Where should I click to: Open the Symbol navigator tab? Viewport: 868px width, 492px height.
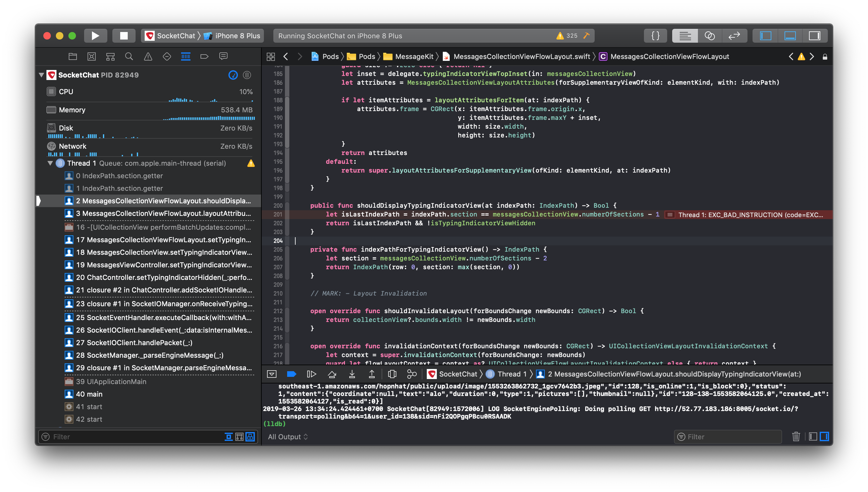point(110,56)
